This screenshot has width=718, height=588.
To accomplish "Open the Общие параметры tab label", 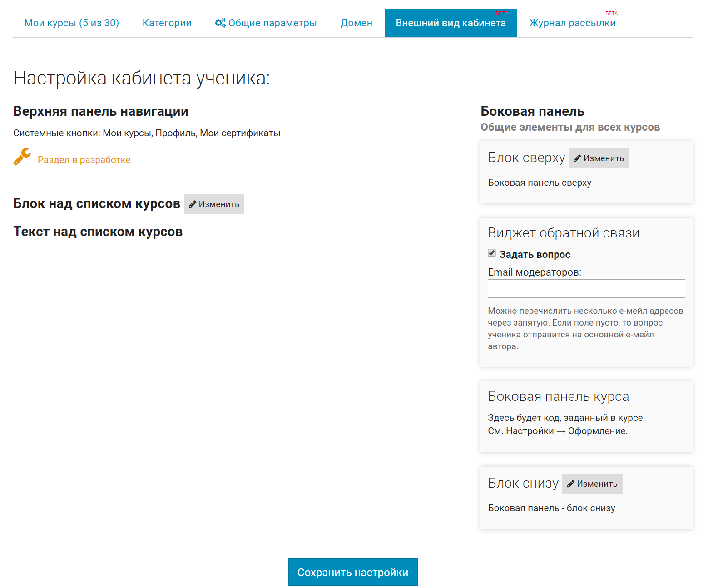I will (272, 23).
